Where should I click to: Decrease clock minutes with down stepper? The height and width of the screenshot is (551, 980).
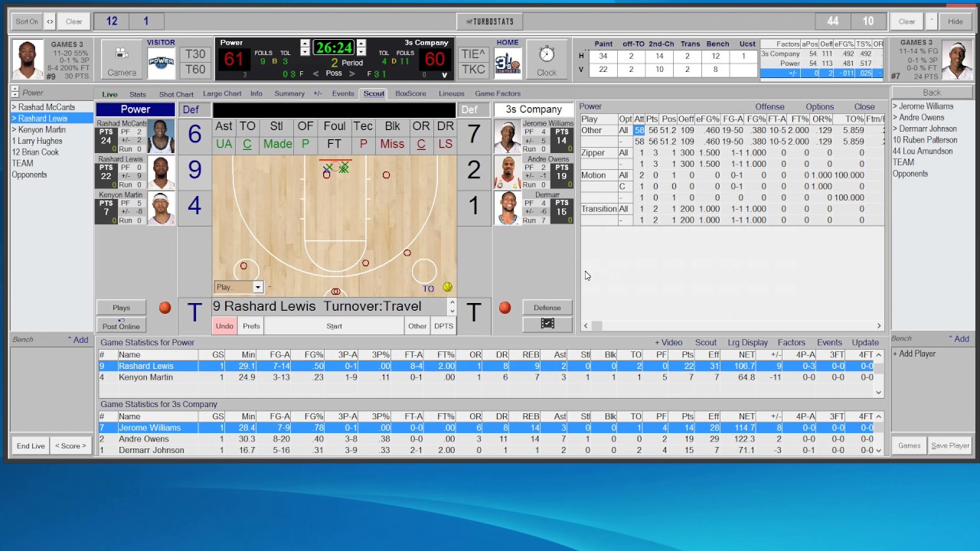click(305, 52)
